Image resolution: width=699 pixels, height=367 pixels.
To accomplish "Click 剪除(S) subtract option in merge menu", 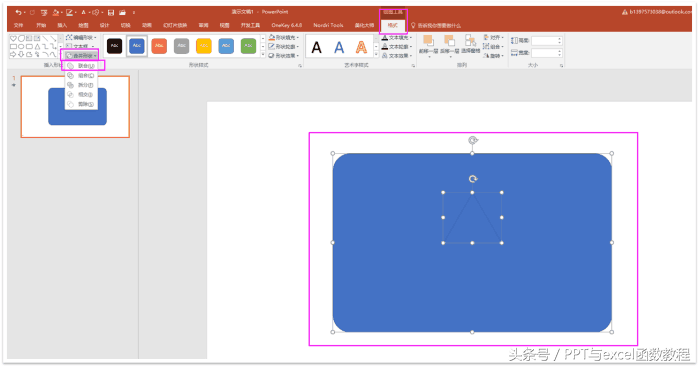I will pyautogui.click(x=81, y=104).
